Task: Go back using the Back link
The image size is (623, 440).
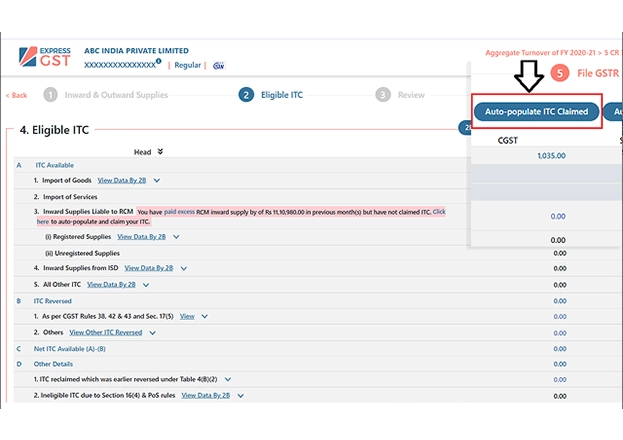Action: pos(16,95)
